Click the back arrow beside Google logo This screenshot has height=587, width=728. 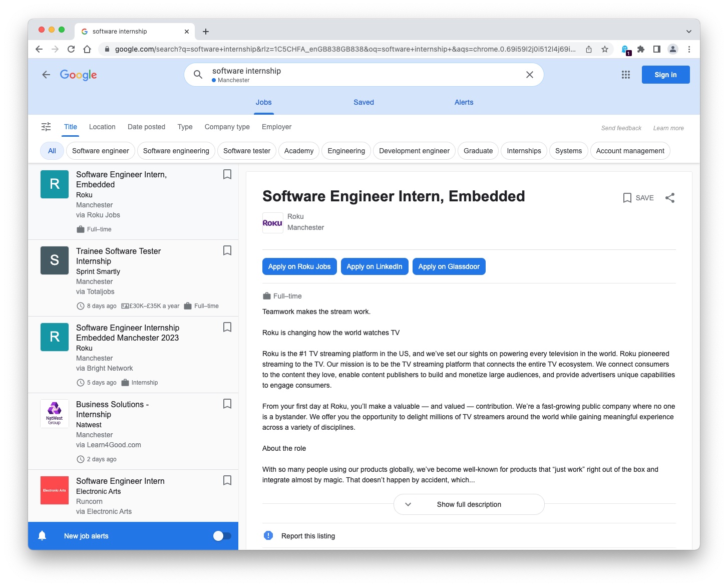point(46,75)
